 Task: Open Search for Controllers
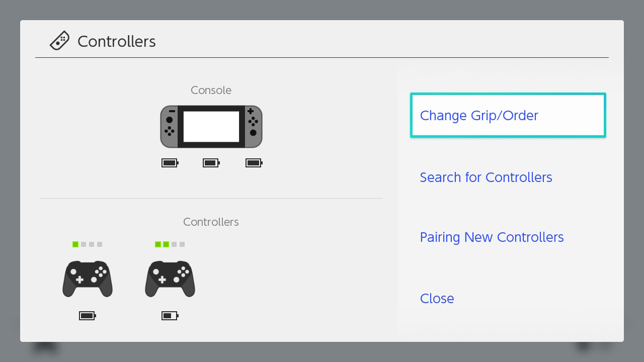pyautogui.click(x=486, y=177)
